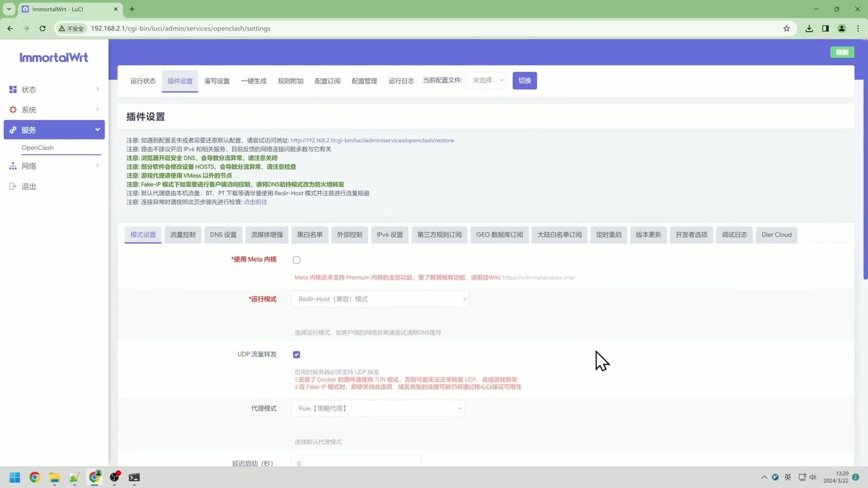Click the status icon in the sidebar
Screen dimensions: 868x488
13,89
